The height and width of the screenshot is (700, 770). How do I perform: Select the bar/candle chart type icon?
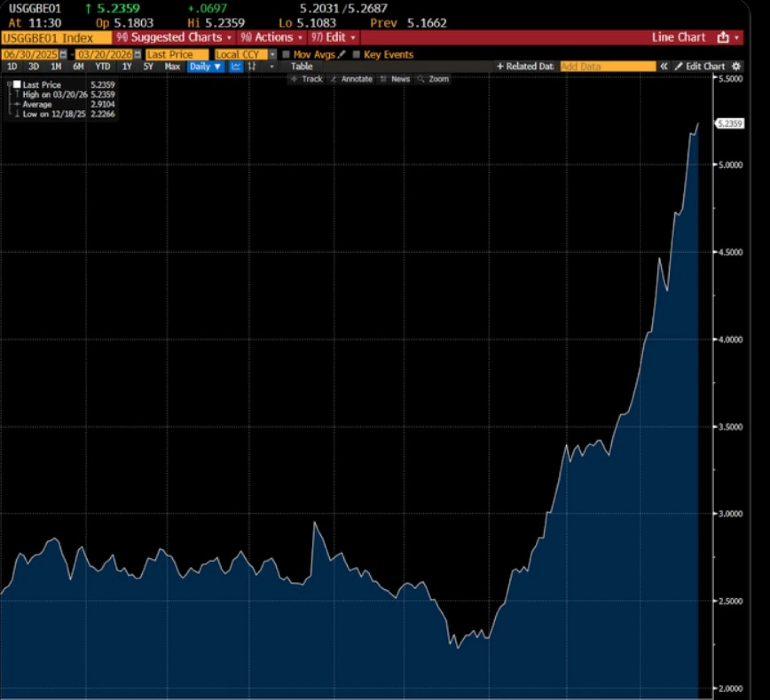(252, 67)
